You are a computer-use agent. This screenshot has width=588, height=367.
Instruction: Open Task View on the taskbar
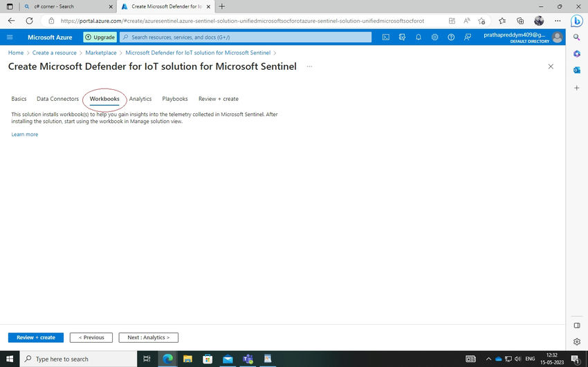click(x=147, y=359)
